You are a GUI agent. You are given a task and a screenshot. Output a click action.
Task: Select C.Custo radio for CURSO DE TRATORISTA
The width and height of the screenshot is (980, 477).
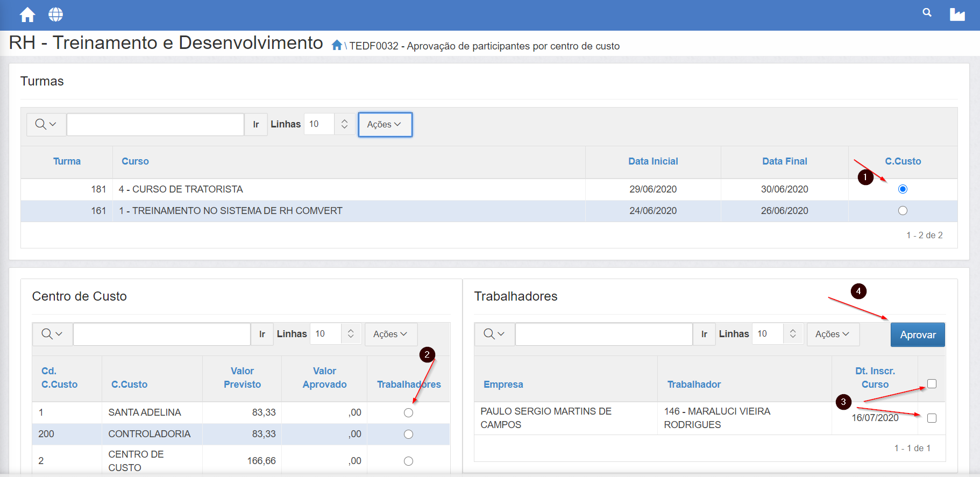point(903,189)
